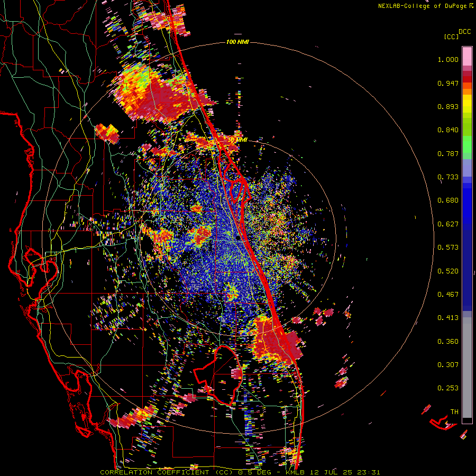This screenshot has width=476, height=476.
Task: Click the 0.253 scale value
Action: 448,388
